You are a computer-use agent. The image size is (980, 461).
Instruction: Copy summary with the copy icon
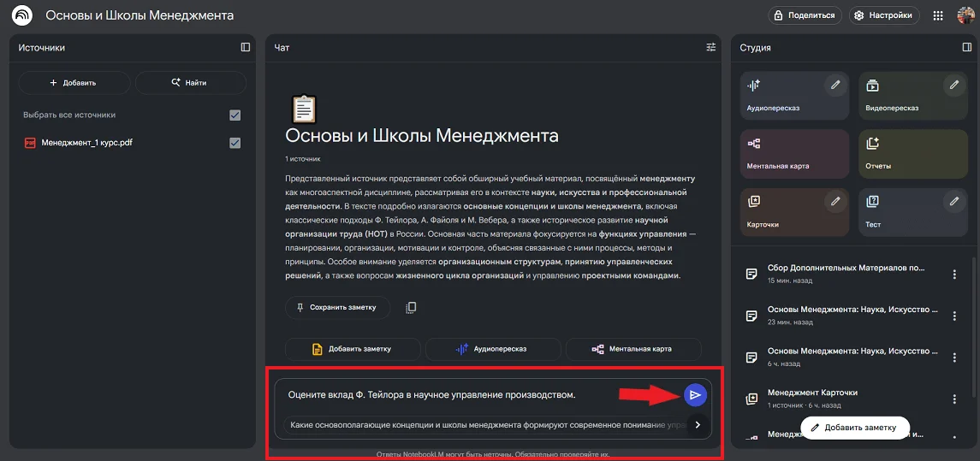[x=411, y=307]
